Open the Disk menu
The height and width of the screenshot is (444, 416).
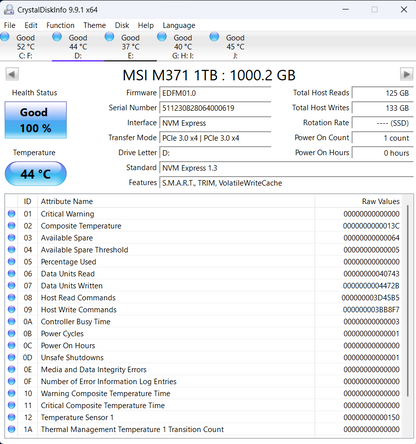click(x=122, y=25)
